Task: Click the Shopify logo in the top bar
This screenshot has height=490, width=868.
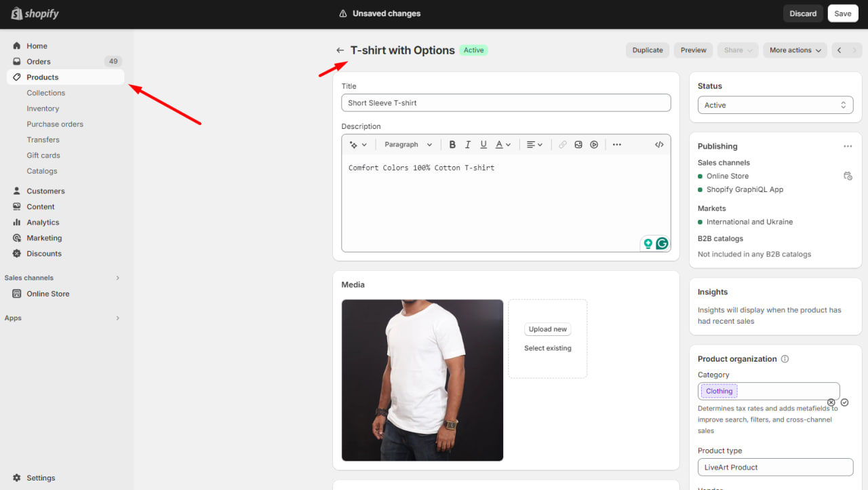Action: coord(35,14)
